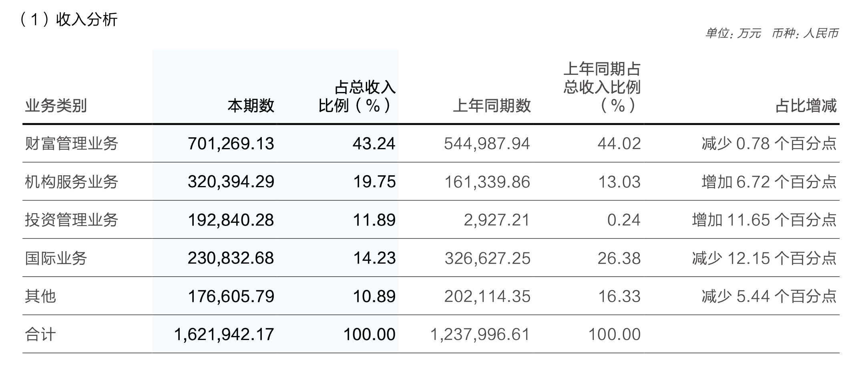The height and width of the screenshot is (368, 868).
Task: Select the 19.75 percentage cell
Action: (x=374, y=182)
